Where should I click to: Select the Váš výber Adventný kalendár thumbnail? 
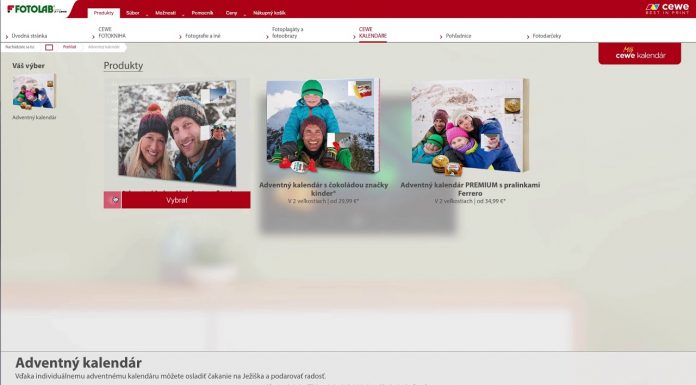[x=34, y=91]
